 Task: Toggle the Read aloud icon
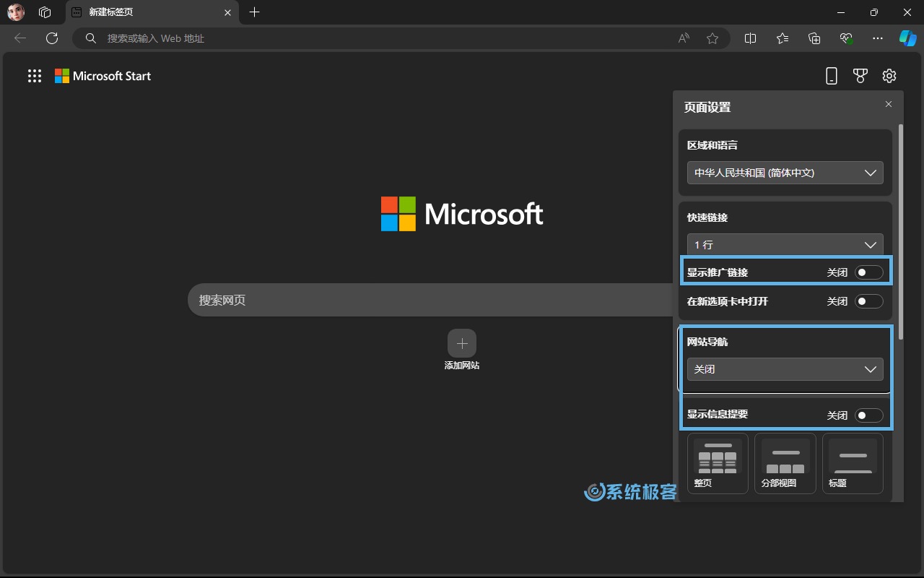pos(684,38)
